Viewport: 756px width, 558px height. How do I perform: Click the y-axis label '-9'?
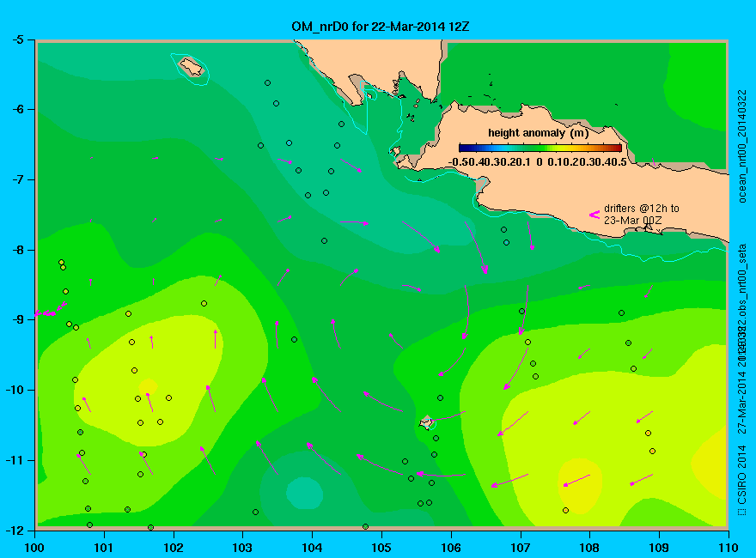tap(18, 320)
